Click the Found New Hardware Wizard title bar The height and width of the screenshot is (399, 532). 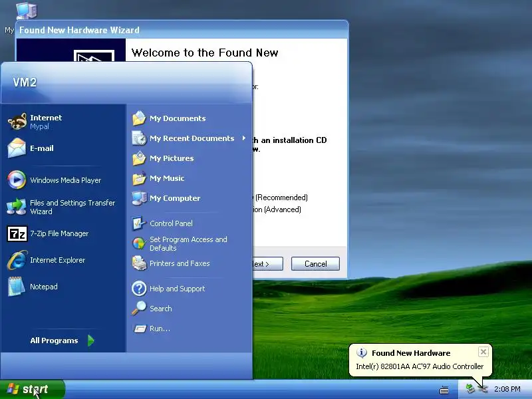coord(182,30)
